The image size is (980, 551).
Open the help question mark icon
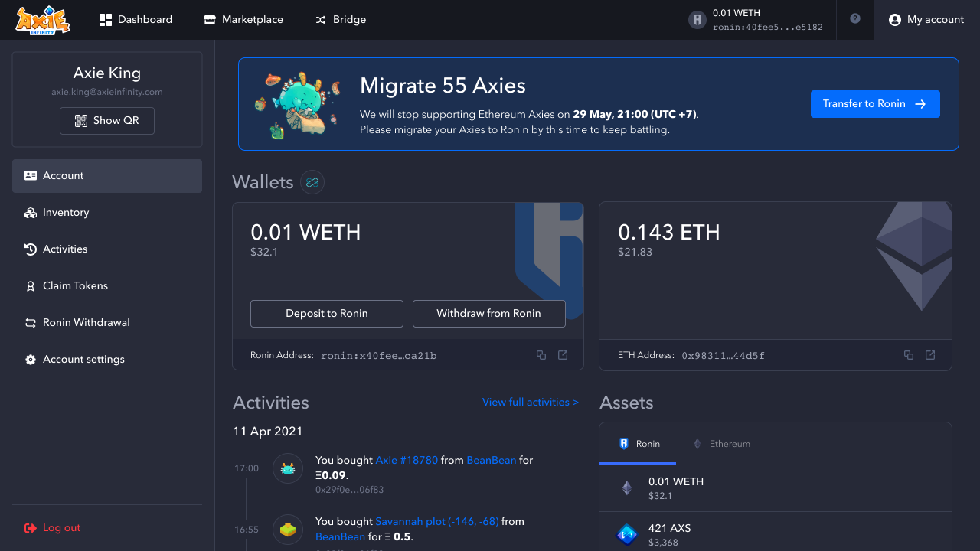(855, 19)
